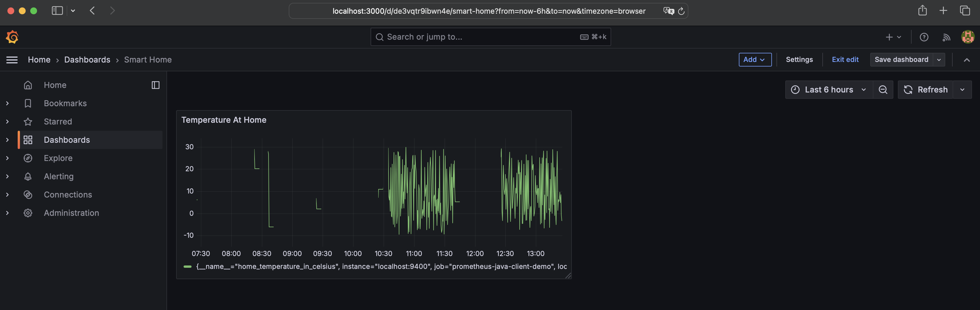
Task: Click the Connections icon in sidebar
Action: point(28,195)
